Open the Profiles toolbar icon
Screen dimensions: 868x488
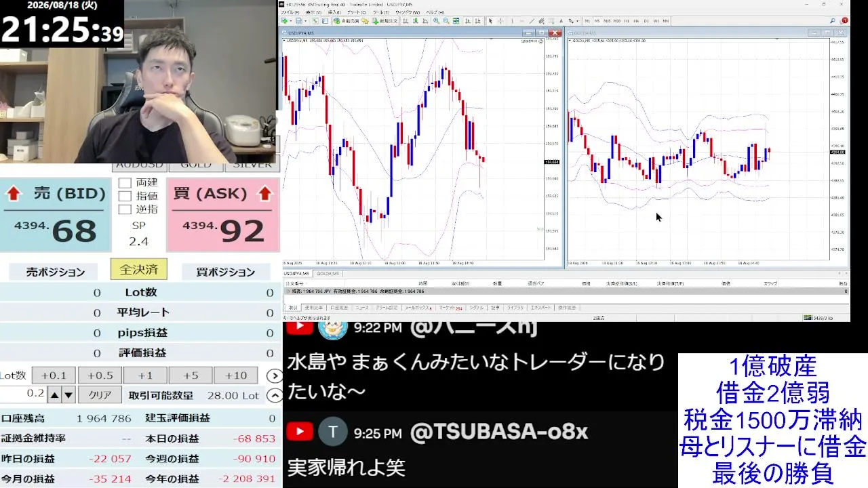click(x=299, y=21)
